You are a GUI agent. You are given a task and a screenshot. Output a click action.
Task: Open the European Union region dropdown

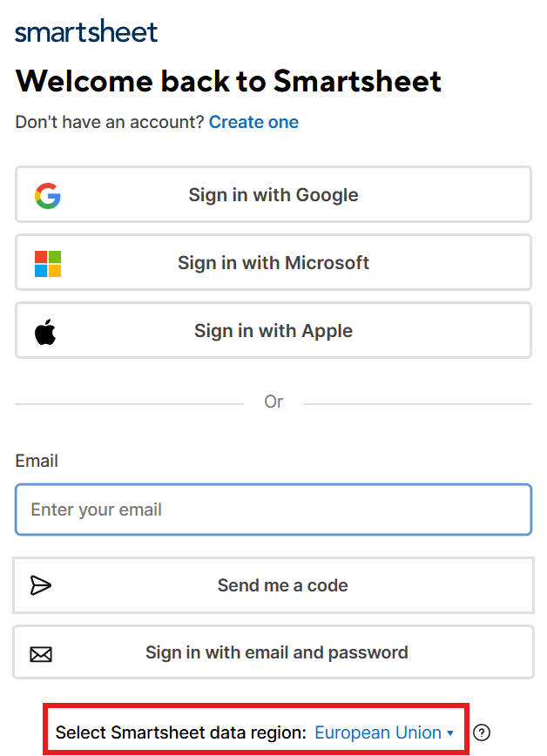tap(378, 733)
